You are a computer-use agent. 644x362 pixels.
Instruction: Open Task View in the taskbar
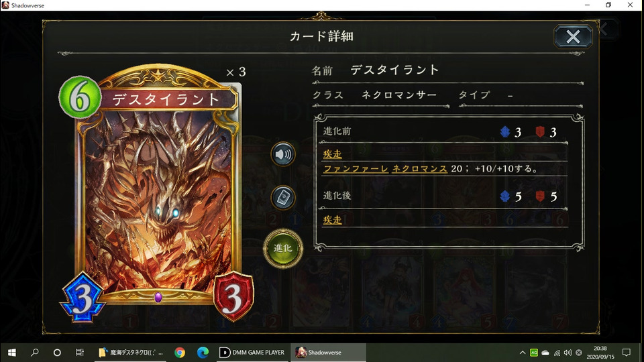[x=79, y=353]
